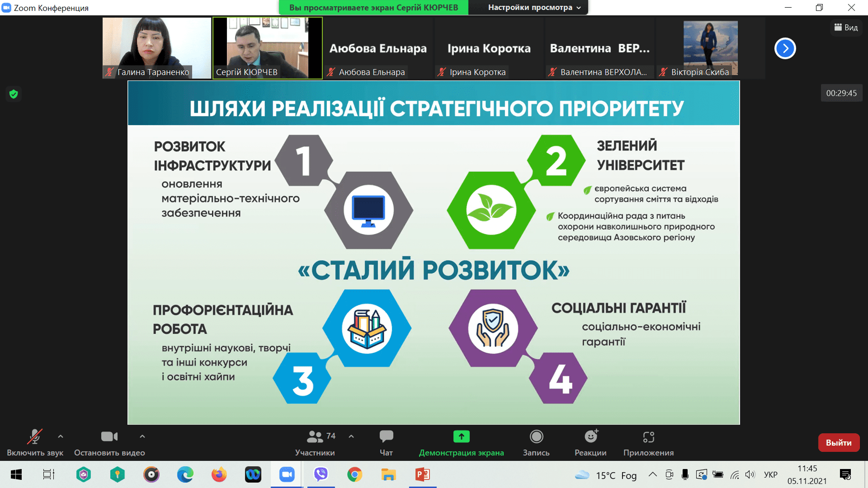Select Галина Тараненко video thumbnail
Image resolution: width=868 pixels, height=488 pixels.
[156, 48]
